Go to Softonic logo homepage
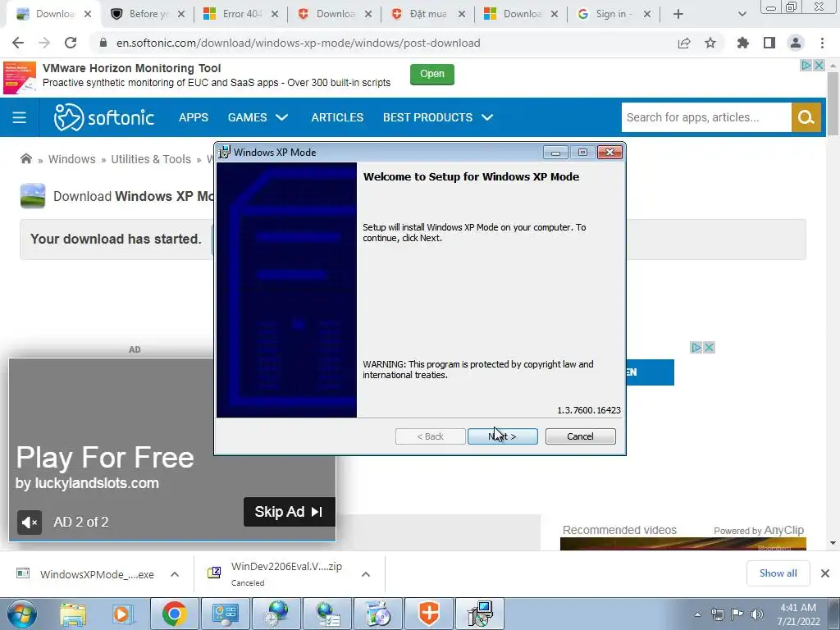840x630 pixels. (x=104, y=117)
